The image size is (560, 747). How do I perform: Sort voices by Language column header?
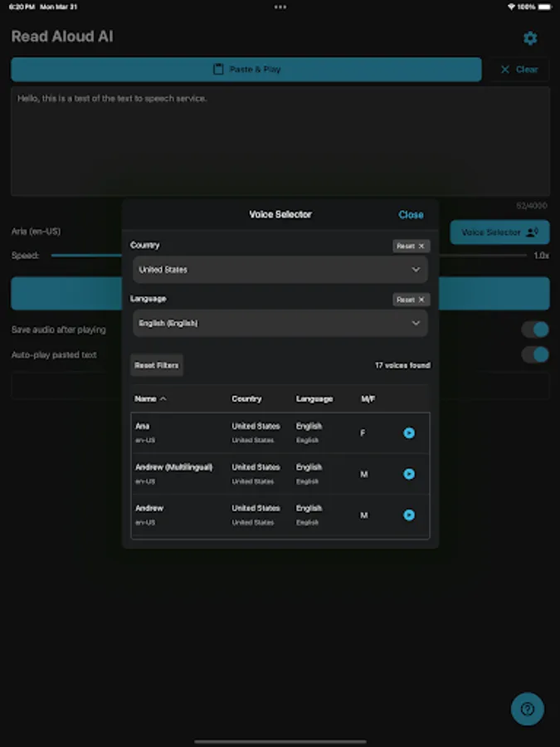[x=314, y=398]
